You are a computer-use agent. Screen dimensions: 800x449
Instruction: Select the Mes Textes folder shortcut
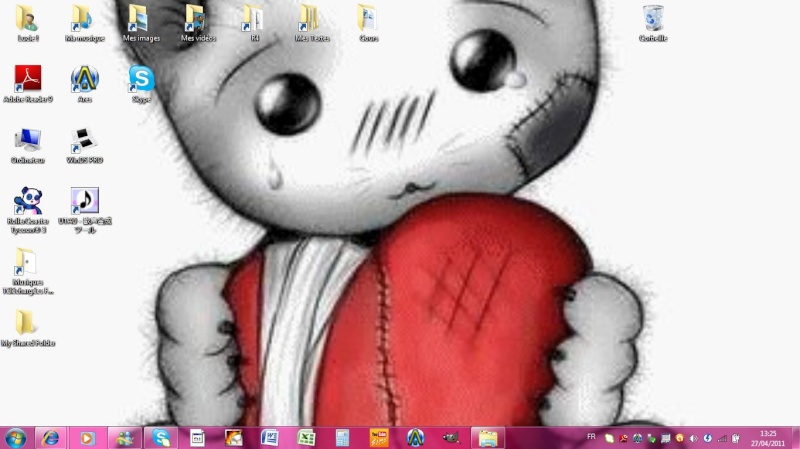coord(312,23)
